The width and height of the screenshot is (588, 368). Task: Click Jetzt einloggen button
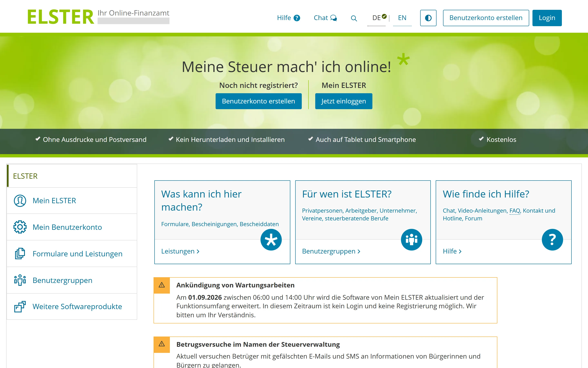click(x=344, y=101)
